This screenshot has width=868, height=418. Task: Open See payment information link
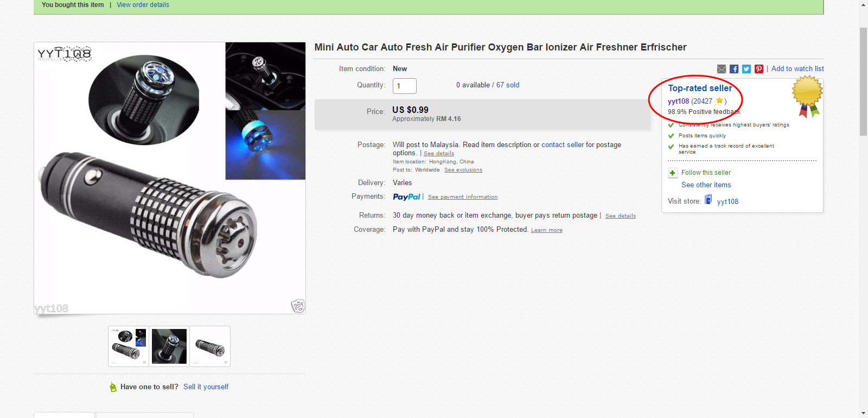[x=463, y=197]
